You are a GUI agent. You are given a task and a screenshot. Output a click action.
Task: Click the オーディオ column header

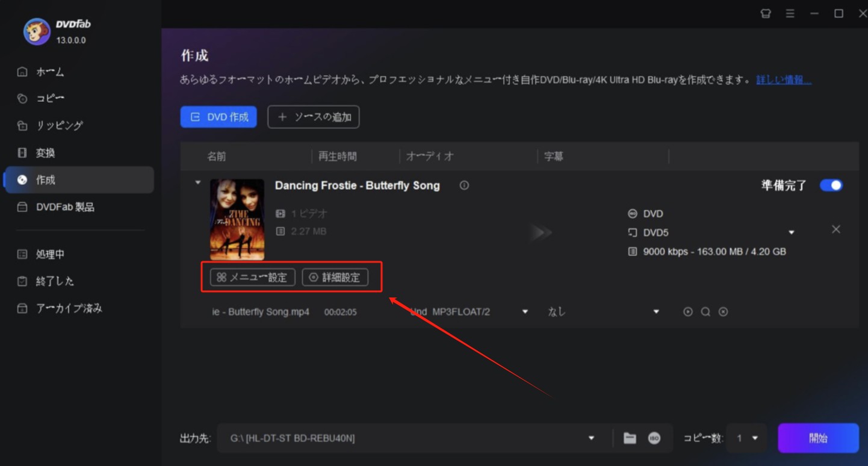430,157
